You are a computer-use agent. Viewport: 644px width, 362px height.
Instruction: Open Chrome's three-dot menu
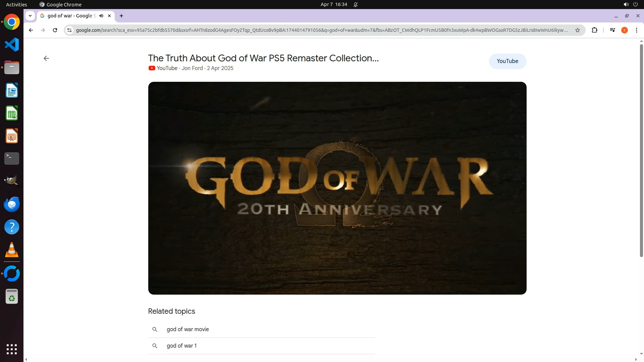637,30
